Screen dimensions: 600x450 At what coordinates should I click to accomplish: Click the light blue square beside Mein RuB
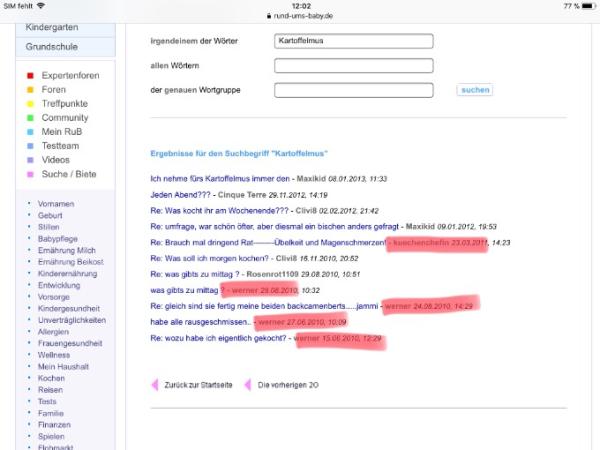(30, 132)
